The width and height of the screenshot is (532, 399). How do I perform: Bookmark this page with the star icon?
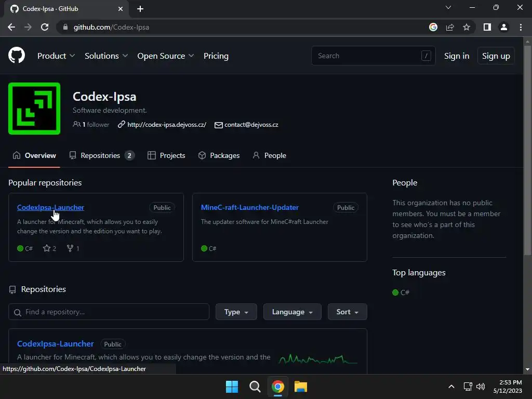click(467, 27)
